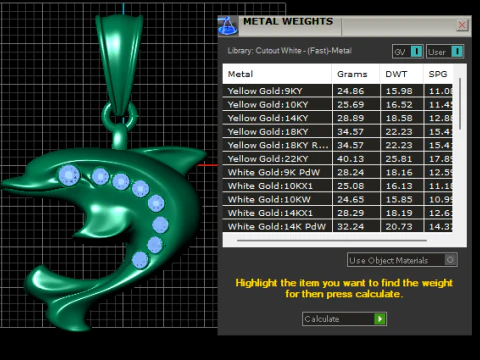Close the Metal Weights window

click(x=462, y=25)
